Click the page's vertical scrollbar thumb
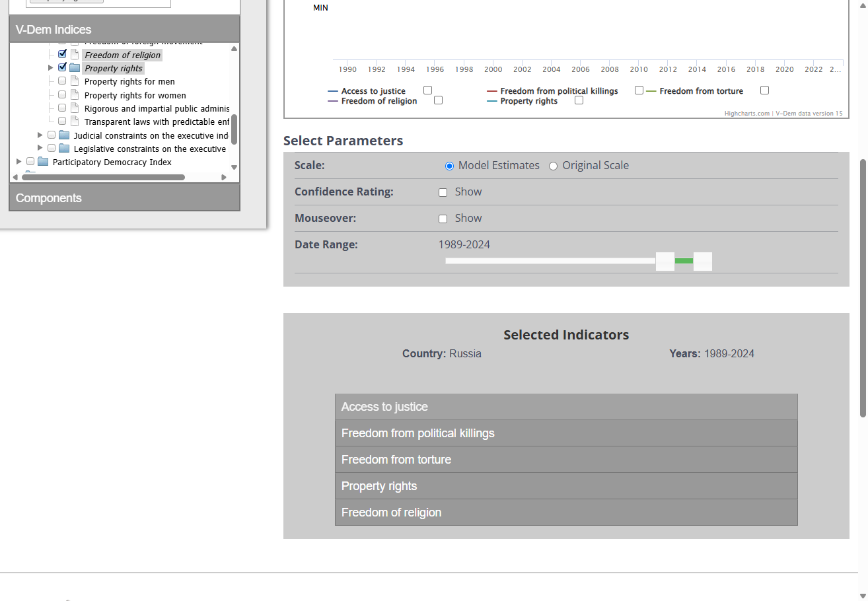The width and height of the screenshot is (868, 601). pos(863,288)
